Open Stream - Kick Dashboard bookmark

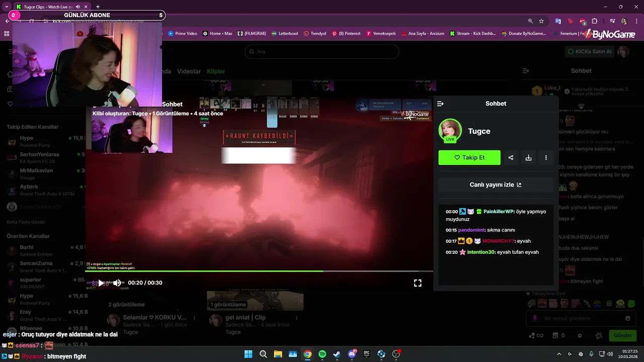click(473, 34)
